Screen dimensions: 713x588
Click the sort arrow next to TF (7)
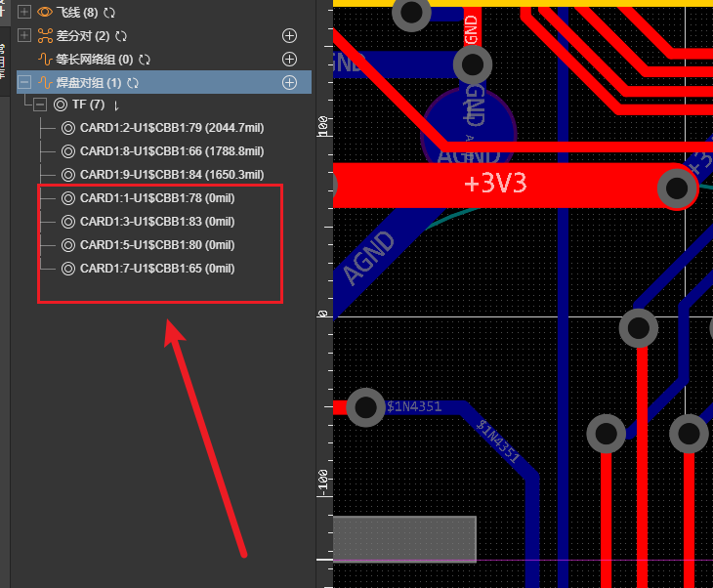[x=116, y=105]
